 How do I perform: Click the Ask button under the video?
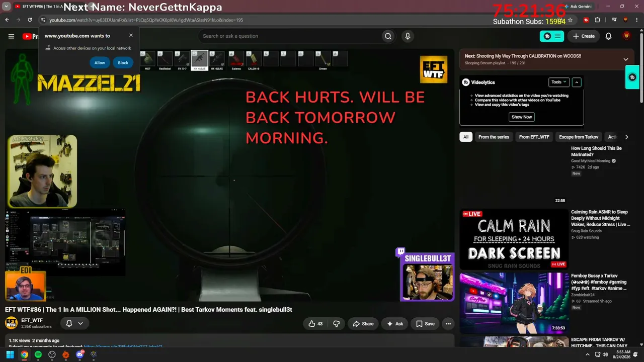coord(394,324)
